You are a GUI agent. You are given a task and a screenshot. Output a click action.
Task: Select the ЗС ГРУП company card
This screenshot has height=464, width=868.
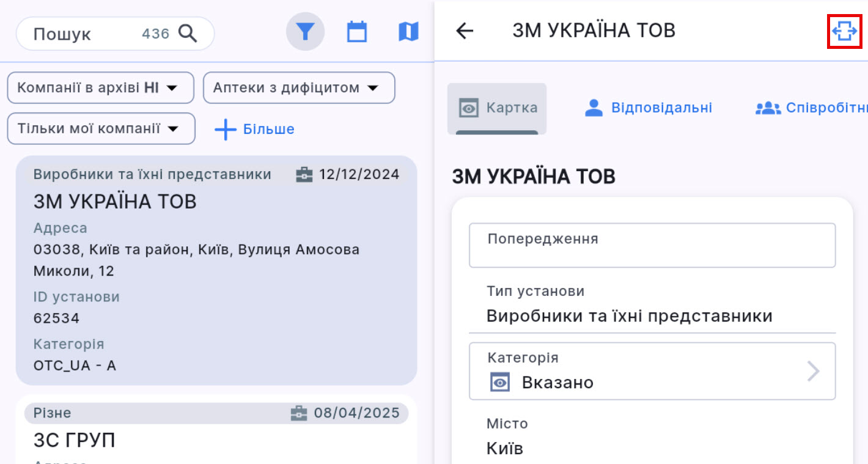coord(75,440)
